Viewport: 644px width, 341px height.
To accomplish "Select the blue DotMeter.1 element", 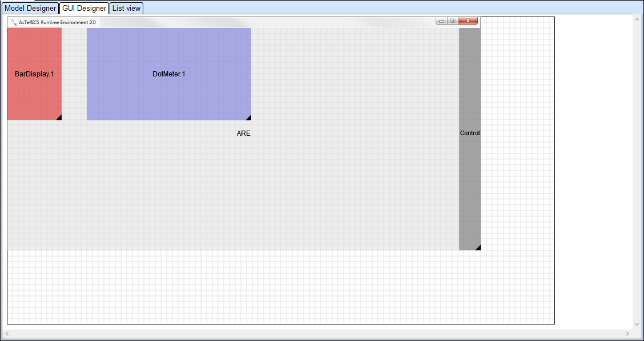I will [169, 74].
